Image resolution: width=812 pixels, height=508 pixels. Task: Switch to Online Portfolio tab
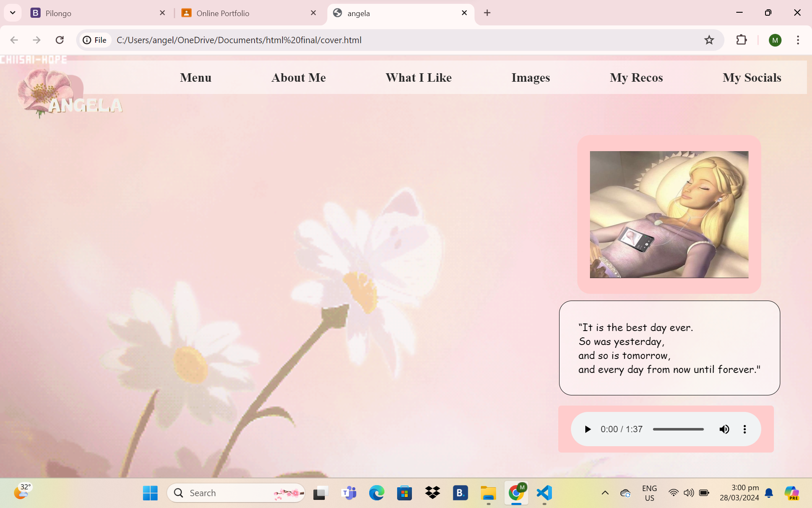[245, 13]
